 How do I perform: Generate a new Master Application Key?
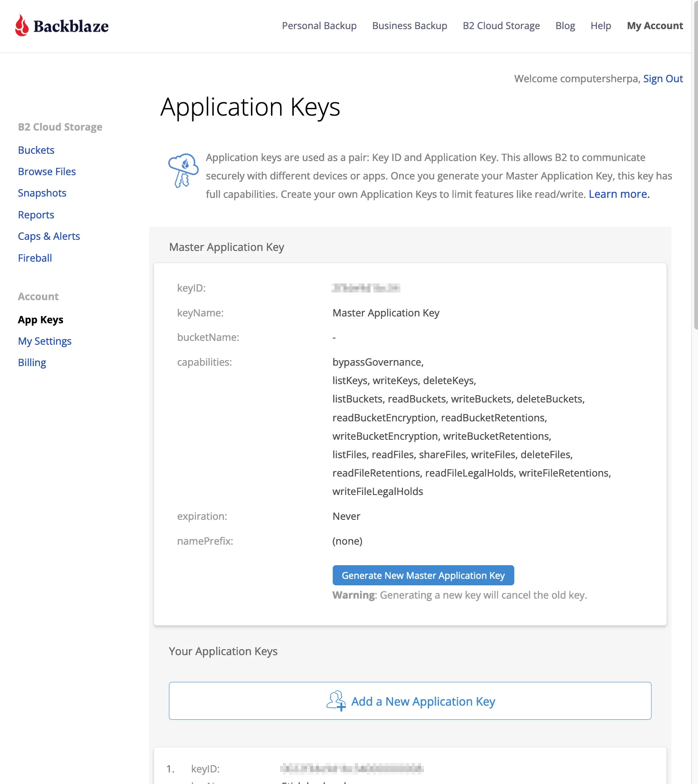pyautogui.click(x=423, y=575)
